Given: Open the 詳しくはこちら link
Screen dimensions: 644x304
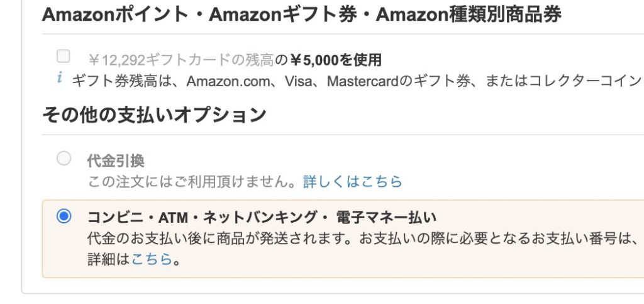Looking at the screenshot, I should [352, 181].
